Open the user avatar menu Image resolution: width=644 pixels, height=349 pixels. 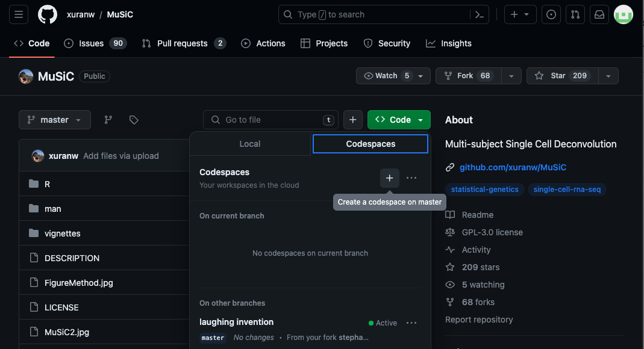pos(624,14)
